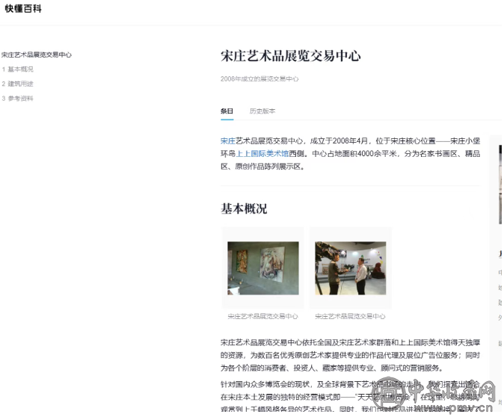Switch to the 条目 tab
The height and width of the screenshot is (420, 504).
pyautogui.click(x=227, y=111)
